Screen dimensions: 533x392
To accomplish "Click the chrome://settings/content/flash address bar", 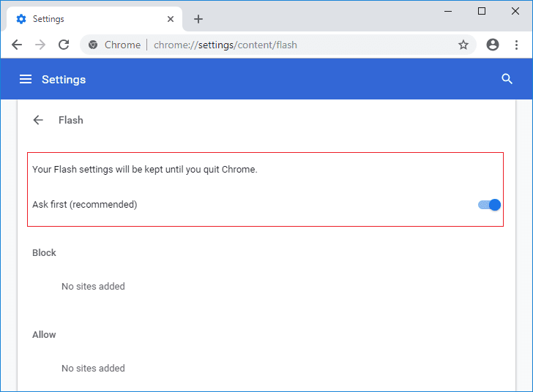I will [293, 45].
